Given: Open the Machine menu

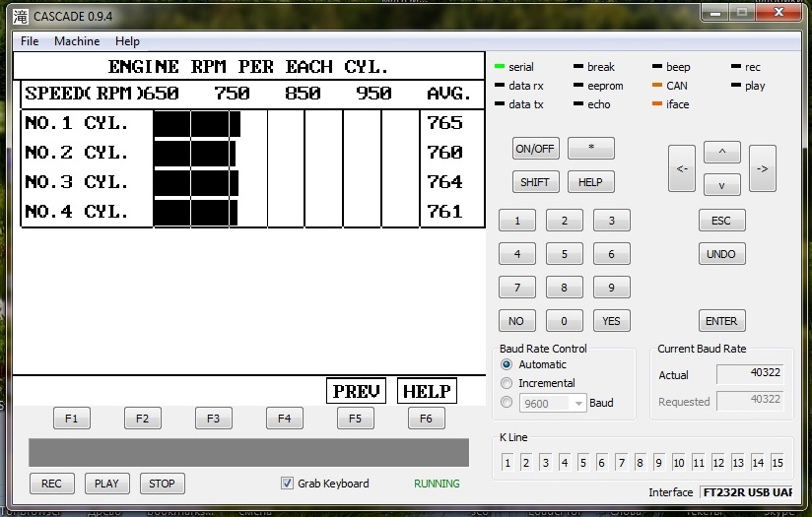Looking at the screenshot, I should pyautogui.click(x=77, y=41).
